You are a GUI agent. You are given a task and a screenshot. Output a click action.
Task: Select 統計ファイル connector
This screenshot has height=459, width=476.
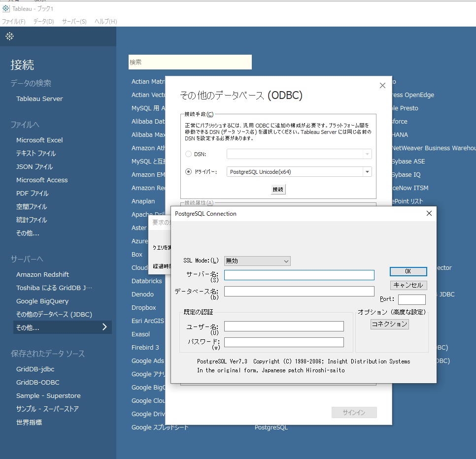click(x=31, y=220)
